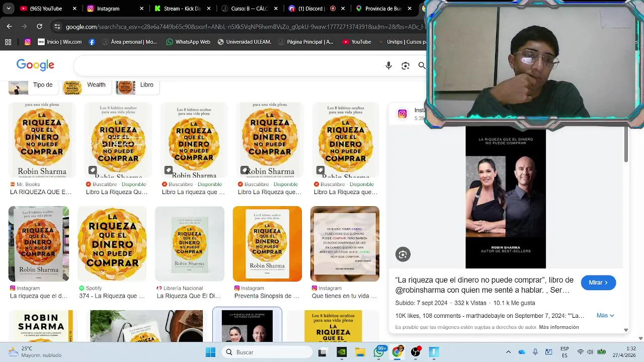This screenshot has height=362, width=644.
Task: Expand the 'Más' dropdown in preview panel
Action: [x=605, y=315]
